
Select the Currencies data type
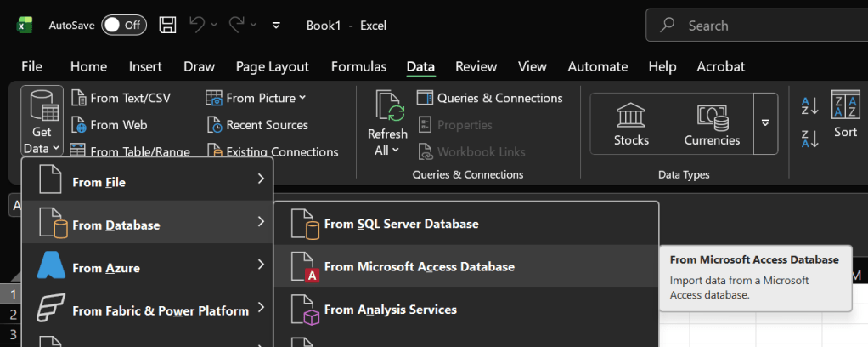tap(712, 124)
